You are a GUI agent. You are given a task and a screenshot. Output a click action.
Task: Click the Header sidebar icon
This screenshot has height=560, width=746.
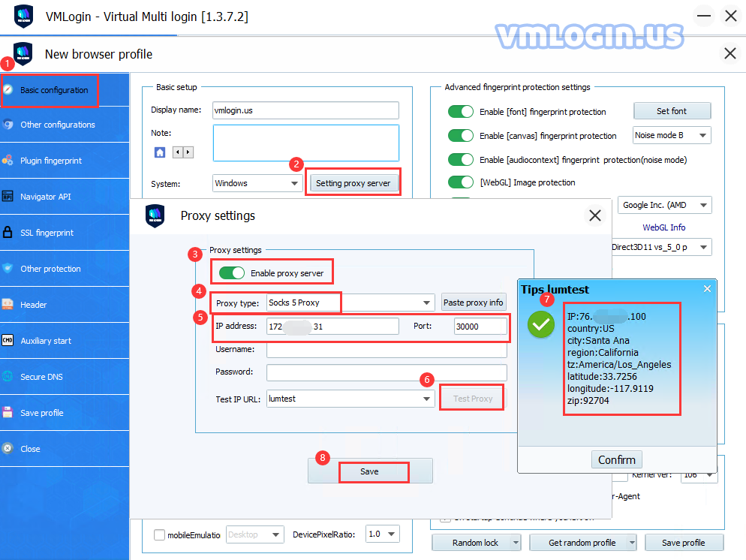[8, 305]
